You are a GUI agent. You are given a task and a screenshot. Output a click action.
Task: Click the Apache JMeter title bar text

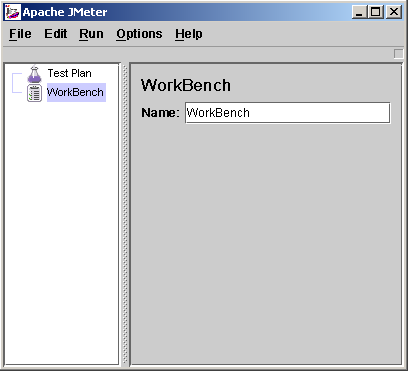coord(65,12)
